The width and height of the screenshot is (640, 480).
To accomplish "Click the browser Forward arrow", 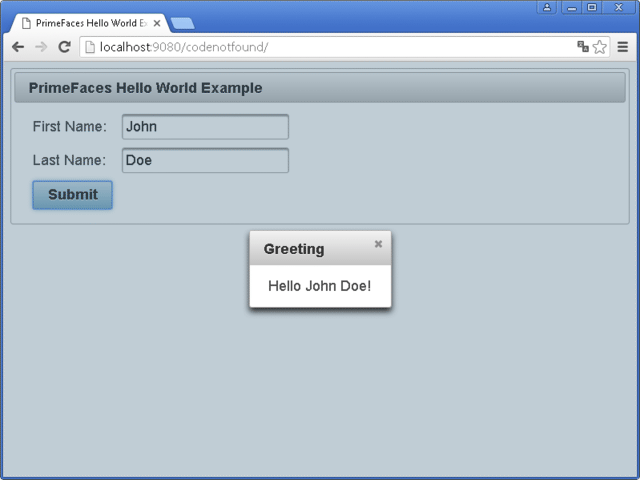I will [x=41, y=47].
